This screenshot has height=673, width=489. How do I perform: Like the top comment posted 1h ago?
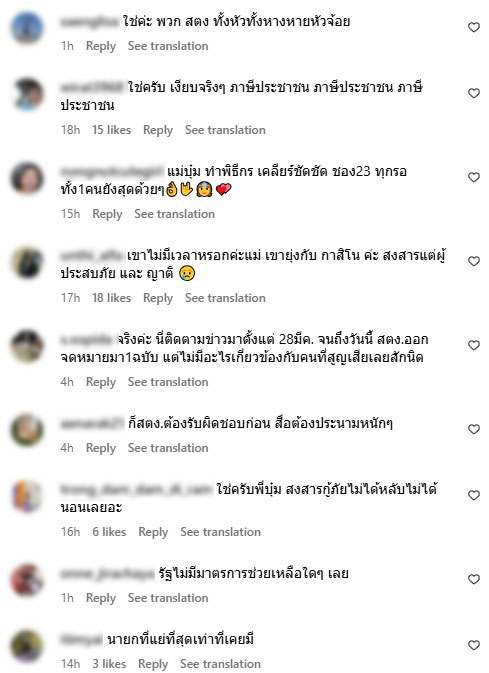pos(474,27)
